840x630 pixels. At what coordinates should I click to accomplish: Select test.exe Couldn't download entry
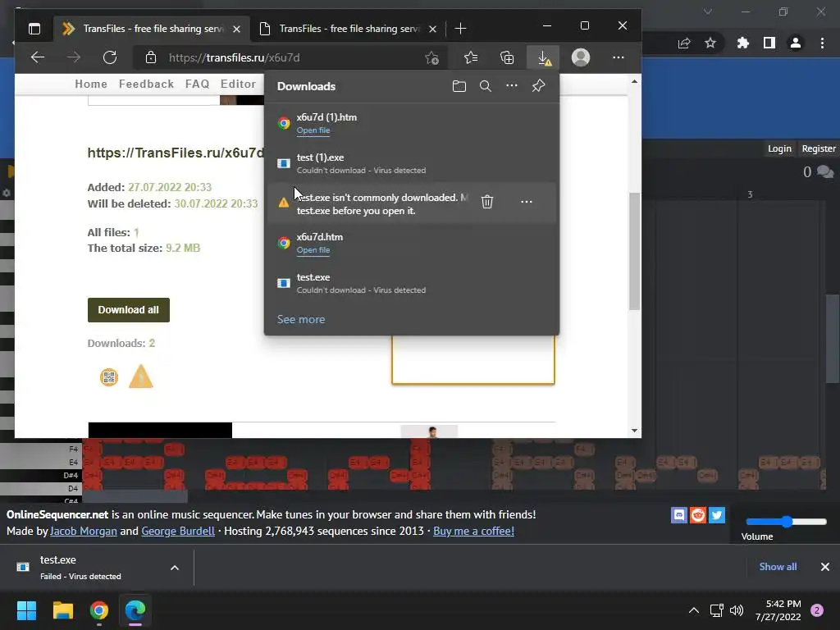click(412, 283)
